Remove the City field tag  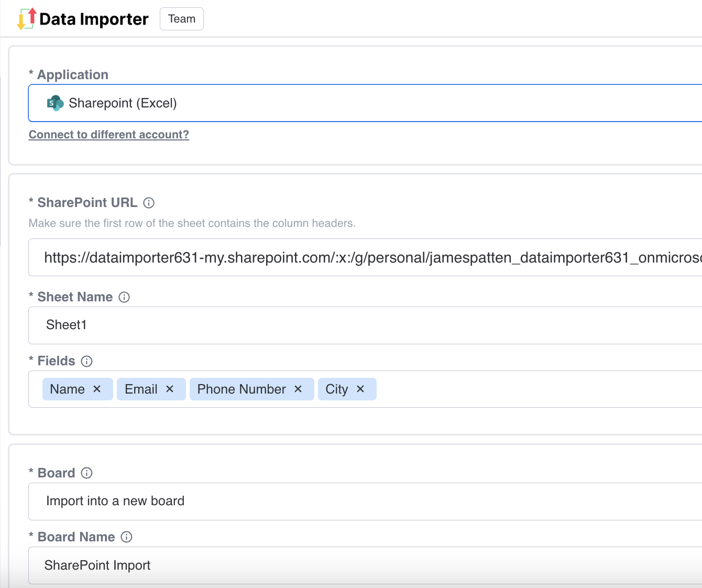pos(360,389)
